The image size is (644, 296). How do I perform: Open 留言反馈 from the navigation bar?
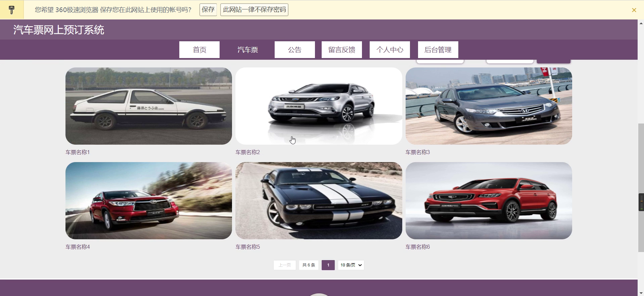point(342,50)
